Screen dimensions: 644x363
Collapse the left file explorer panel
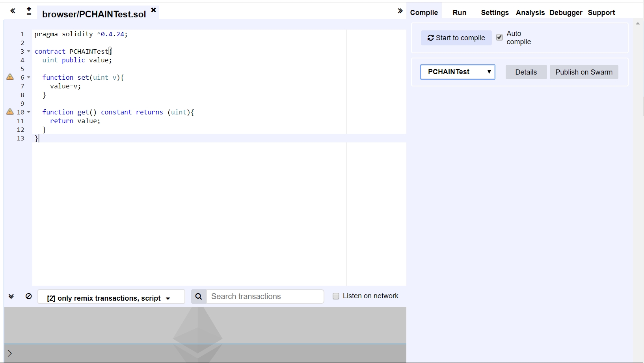tap(13, 11)
